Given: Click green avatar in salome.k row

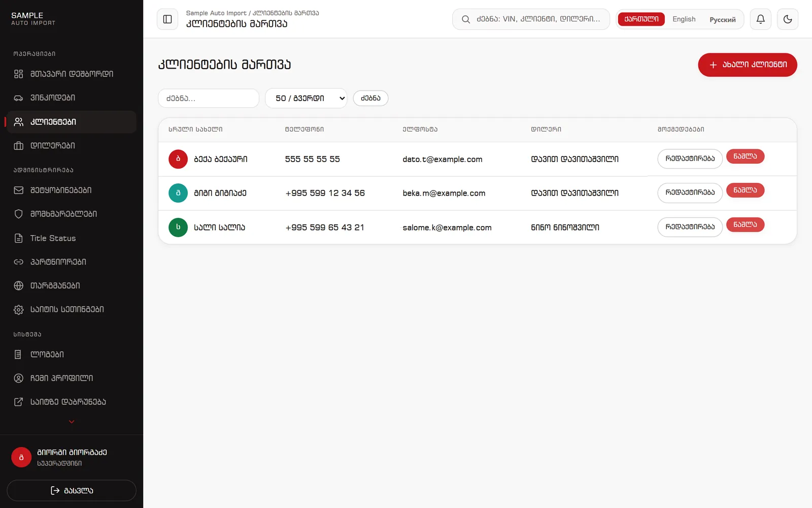Looking at the screenshot, I should coord(178,227).
